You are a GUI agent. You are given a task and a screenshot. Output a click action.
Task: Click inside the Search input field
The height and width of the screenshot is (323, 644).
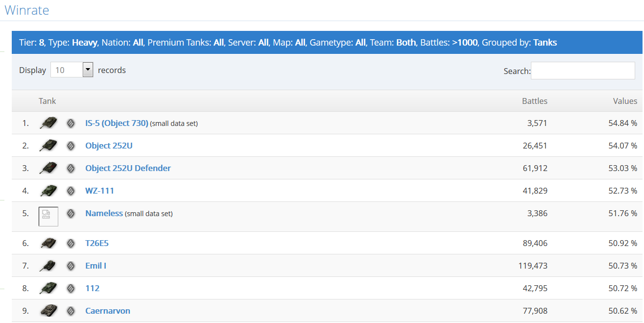583,71
